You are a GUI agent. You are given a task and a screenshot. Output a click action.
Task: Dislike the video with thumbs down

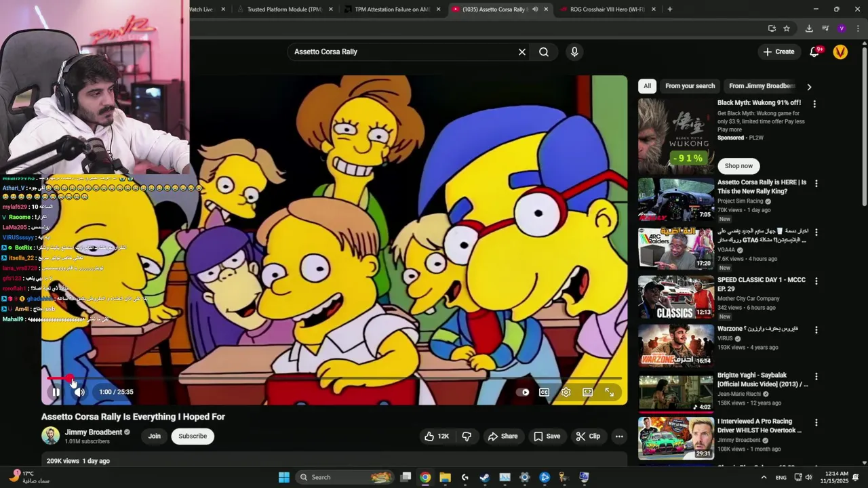[x=467, y=436]
